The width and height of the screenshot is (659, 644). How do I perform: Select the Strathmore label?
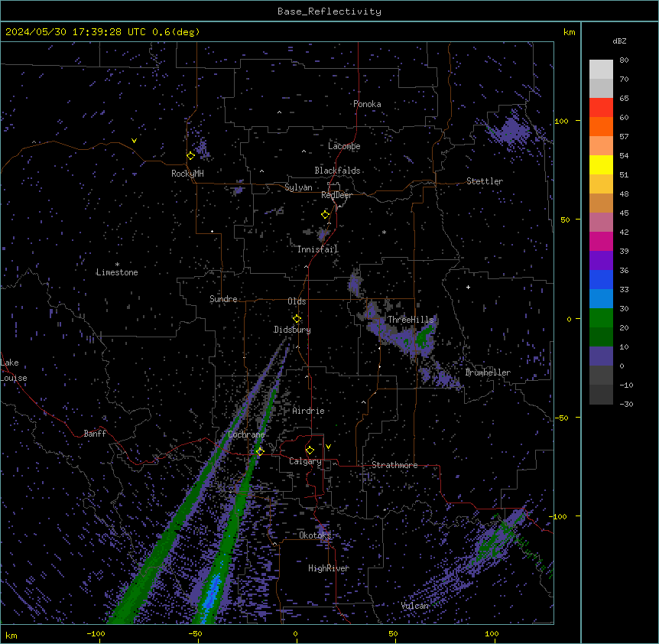[394, 465]
